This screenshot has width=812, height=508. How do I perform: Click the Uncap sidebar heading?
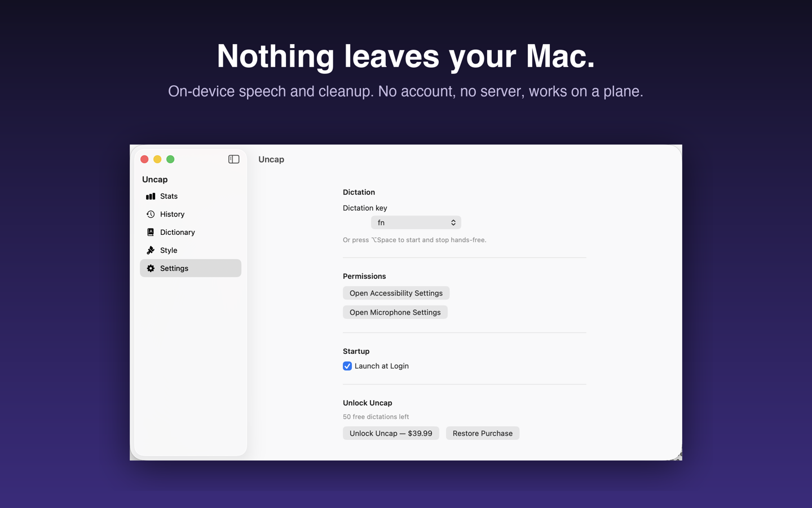pyautogui.click(x=155, y=179)
